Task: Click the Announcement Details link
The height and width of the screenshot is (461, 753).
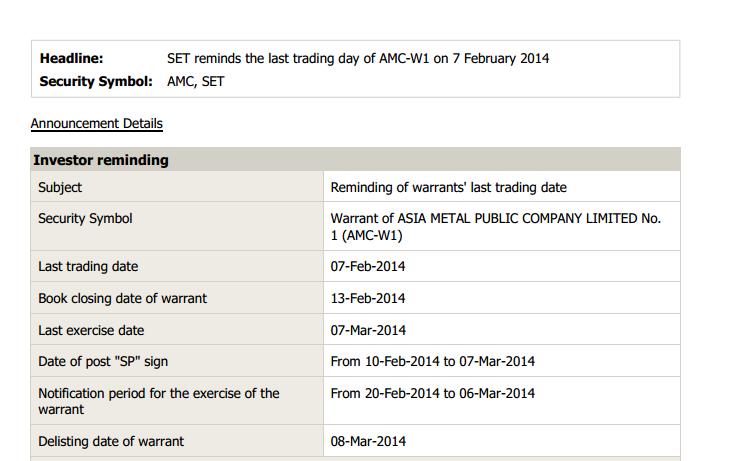Action: 97,123
